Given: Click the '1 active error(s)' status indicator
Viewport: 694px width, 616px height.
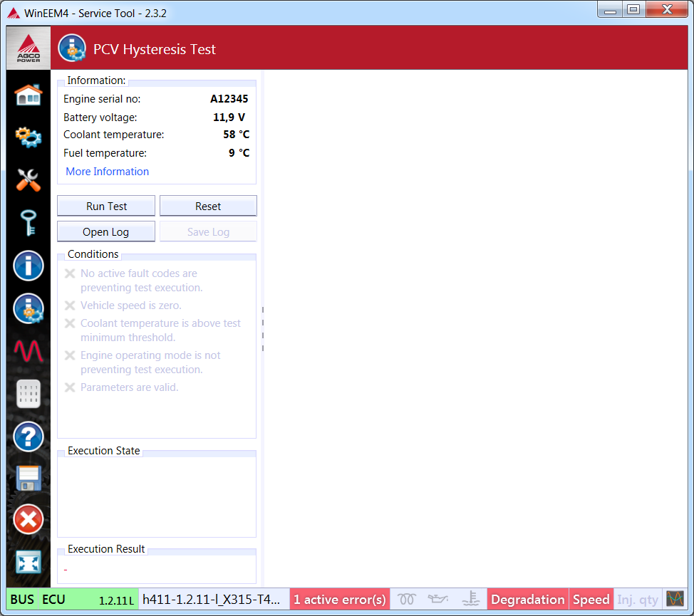Looking at the screenshot, I should 340,600.
